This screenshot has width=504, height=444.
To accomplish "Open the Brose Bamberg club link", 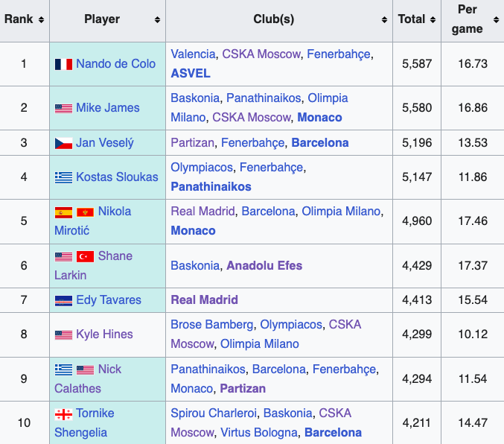I will 211,325.
